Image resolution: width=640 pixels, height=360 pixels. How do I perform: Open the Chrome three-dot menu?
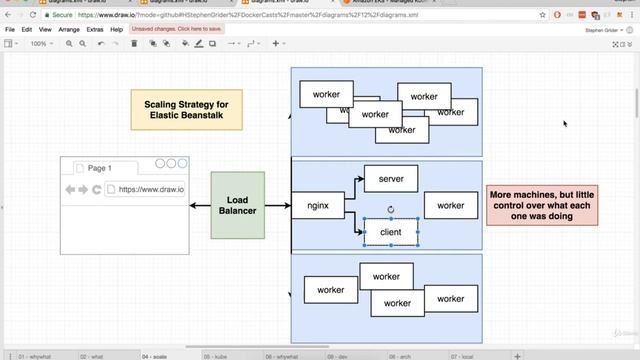click(632, 15)
